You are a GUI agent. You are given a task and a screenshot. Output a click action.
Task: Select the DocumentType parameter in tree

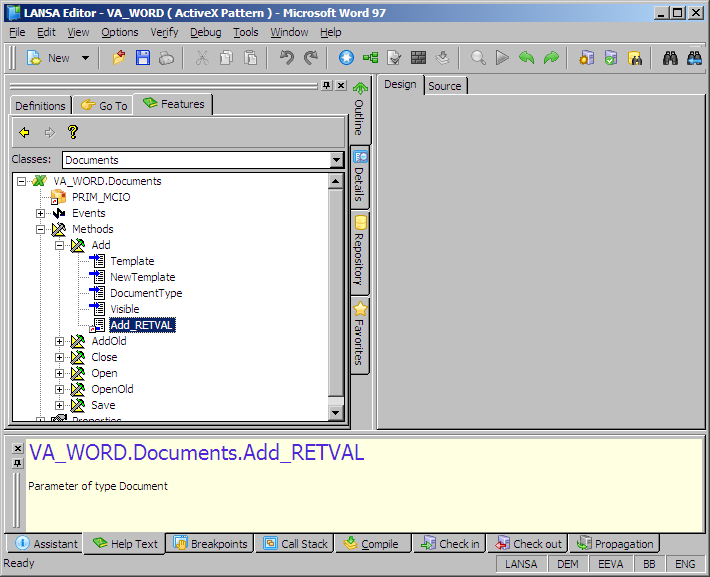point(146,293)
